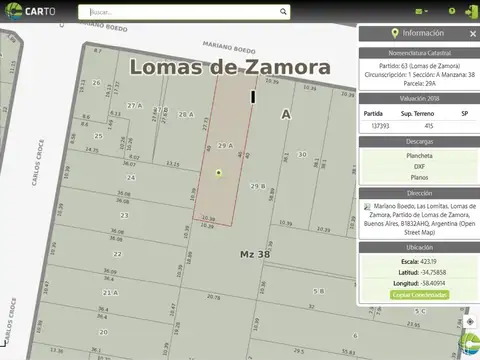Click Copiar Coordenadas button
This screenshot has height=360, width=480.
click(420, 295)
